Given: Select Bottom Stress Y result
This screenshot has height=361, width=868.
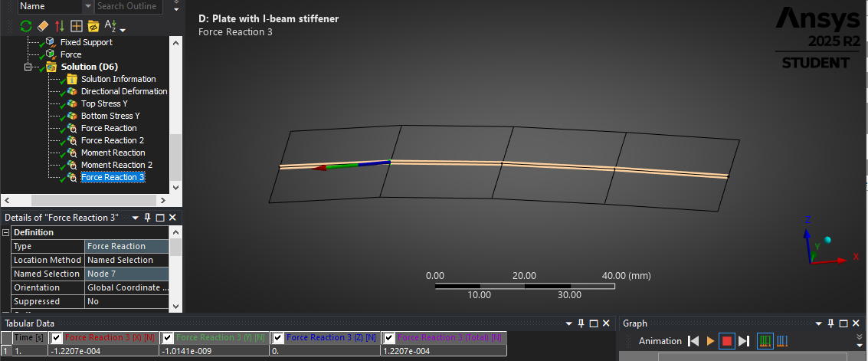Looking at the screenshot, I should 110,116.
